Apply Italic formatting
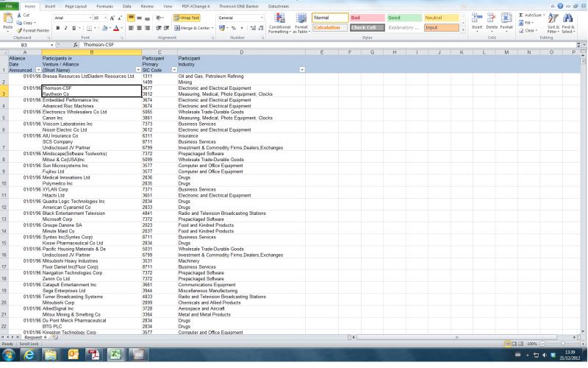Viewport: 588px width, 368px height. [x=65, y=28]
